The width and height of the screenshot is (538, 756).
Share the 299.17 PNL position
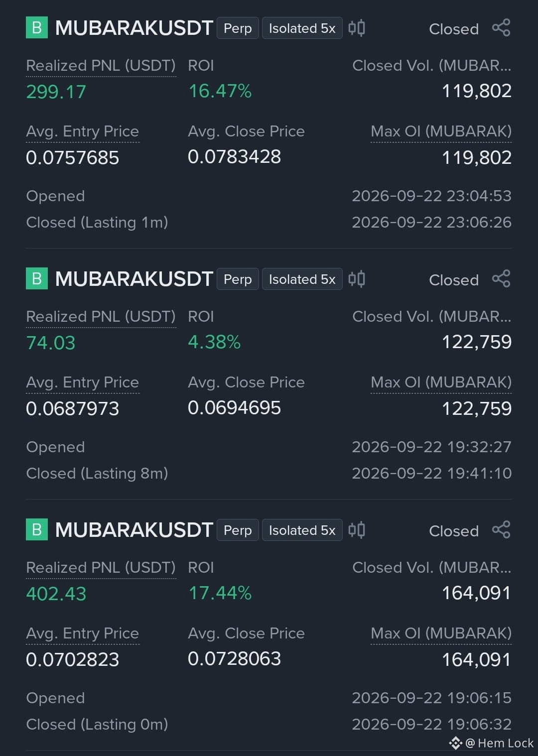click(x=501, y=28)
